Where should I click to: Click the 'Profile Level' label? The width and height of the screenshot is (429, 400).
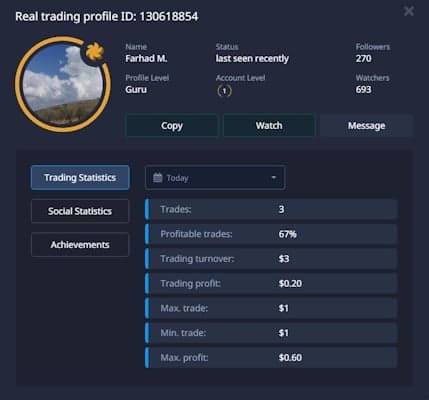[147, 78]
